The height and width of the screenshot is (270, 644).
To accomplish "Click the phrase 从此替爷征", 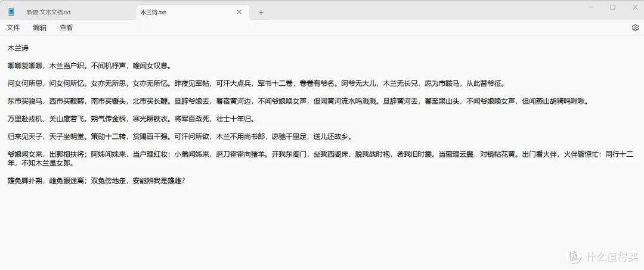I will coord(485,83).
